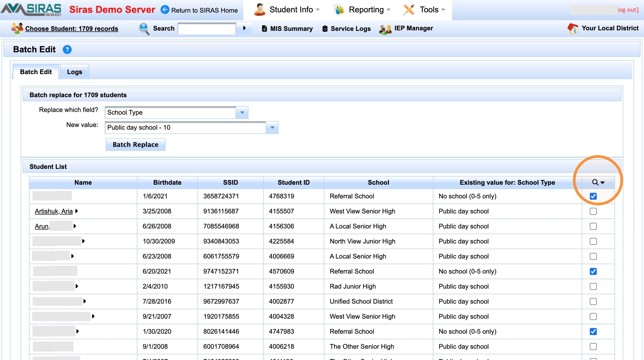Click Service Logs link
This screenshot has height=360, width=644.
(x=351, y=28)
